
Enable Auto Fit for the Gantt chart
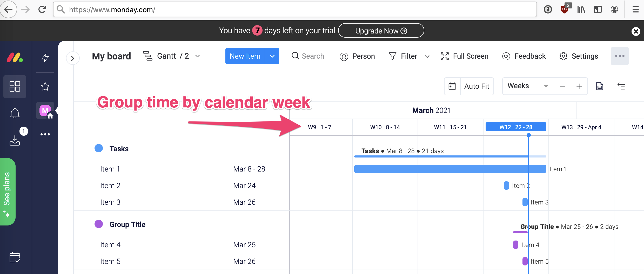tap(477, 86)
